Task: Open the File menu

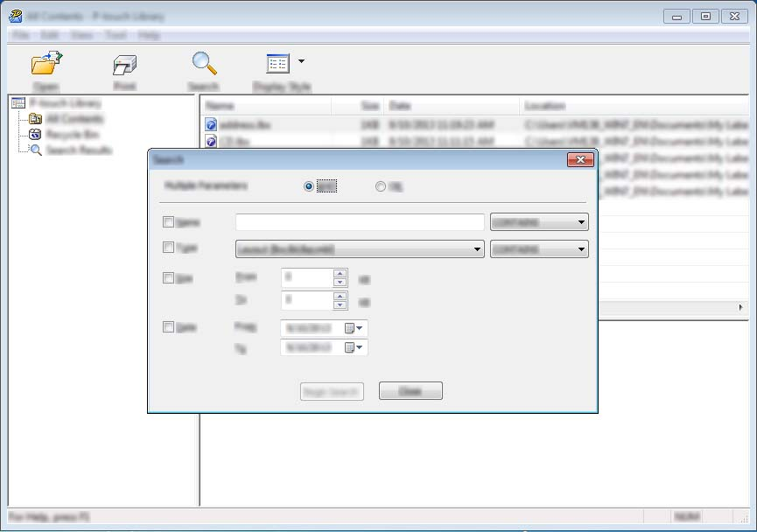Action: pos(21,35)
